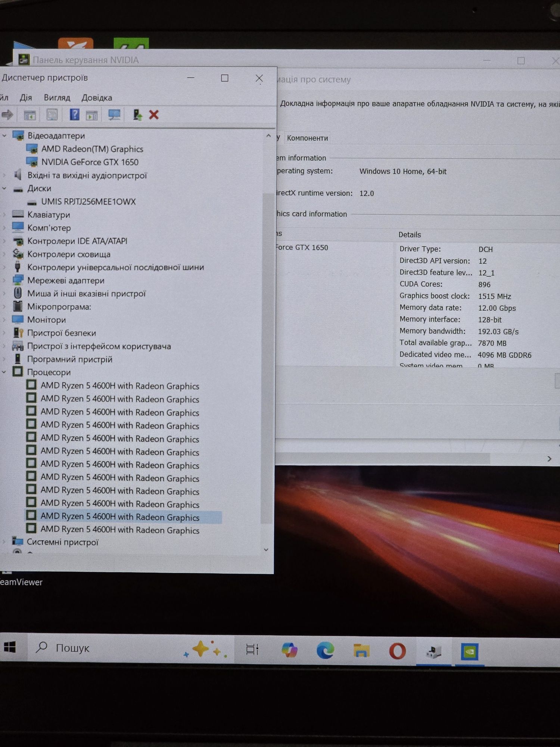Open the Довідка menu
The width and height of the screenshot is (560, 747).
97,97
